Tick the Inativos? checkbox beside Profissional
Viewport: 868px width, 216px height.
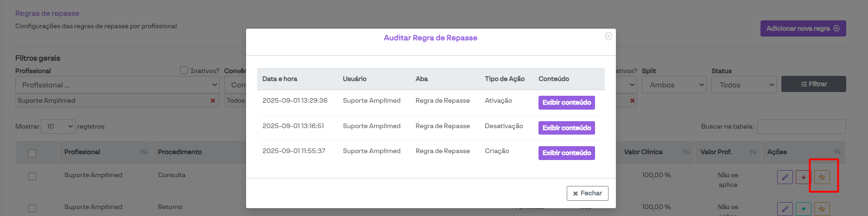[184, 70]
